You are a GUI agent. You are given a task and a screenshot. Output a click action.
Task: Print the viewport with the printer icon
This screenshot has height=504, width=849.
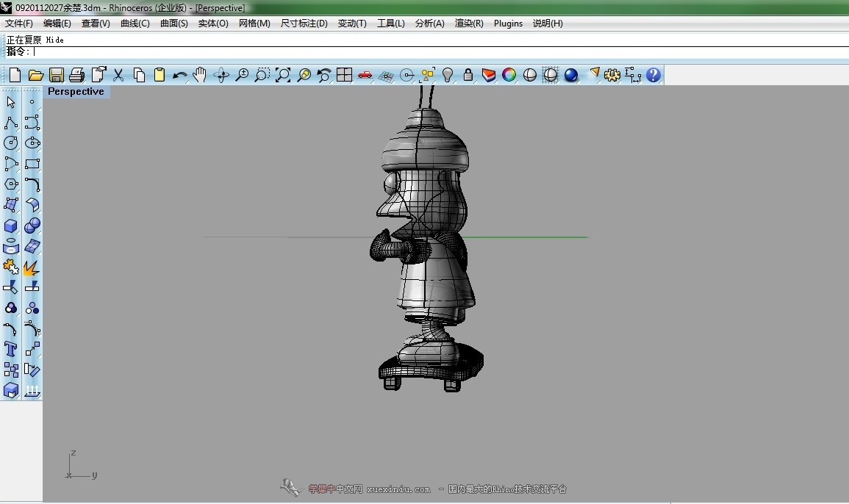pyautogui.click(x=77, y=75)
